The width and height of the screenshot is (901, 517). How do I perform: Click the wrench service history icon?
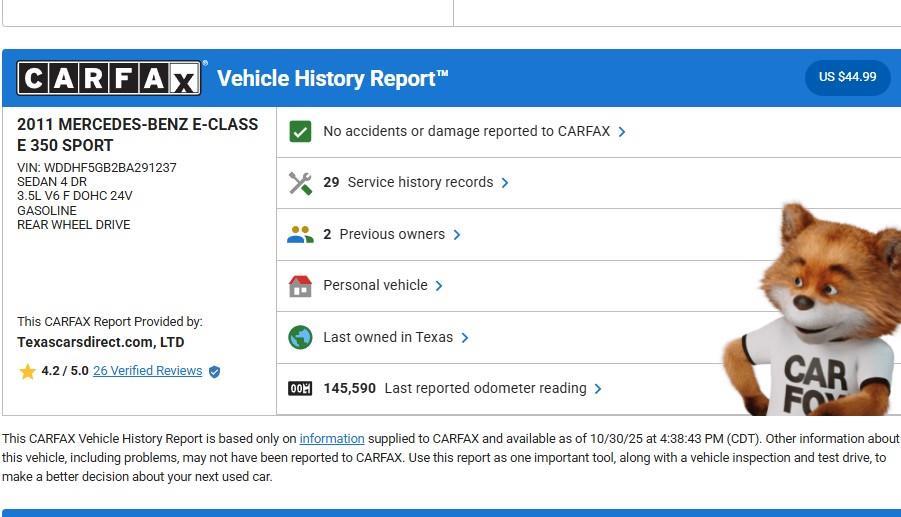(x=300, y=183)
